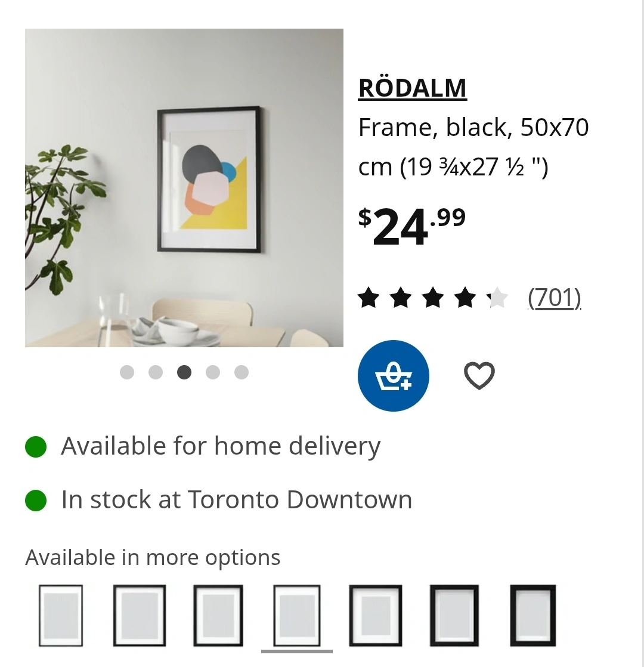Show the first product image dot
This screenshot has width=644, height=667.
click(x=127, y=372)
